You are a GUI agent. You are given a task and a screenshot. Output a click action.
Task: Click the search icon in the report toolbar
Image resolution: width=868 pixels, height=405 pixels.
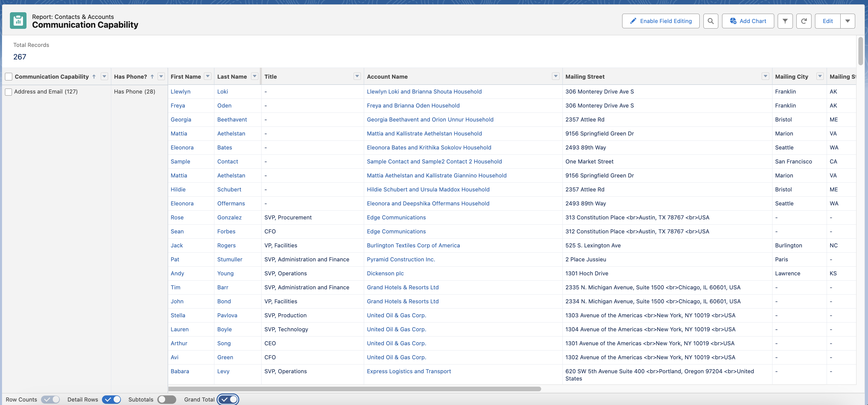(711, 21)
